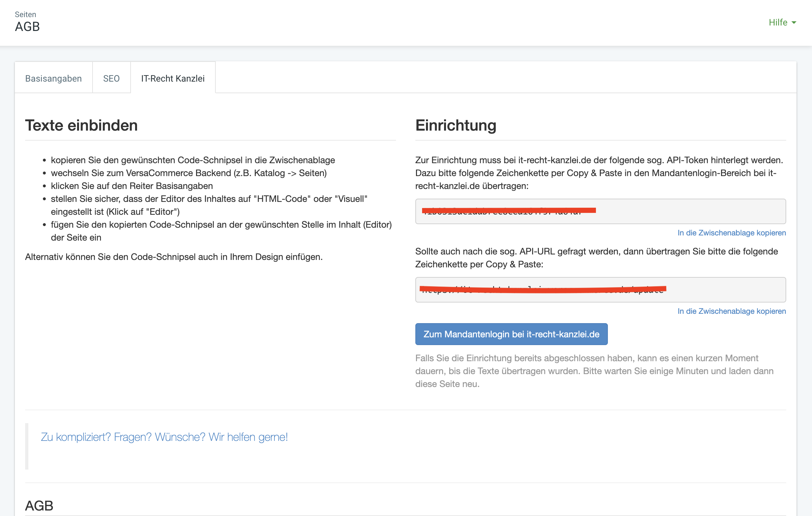Click the 'Einrichtung' heading
The image size is (812, 516).
pyautogui.click(x=456, y=125)
